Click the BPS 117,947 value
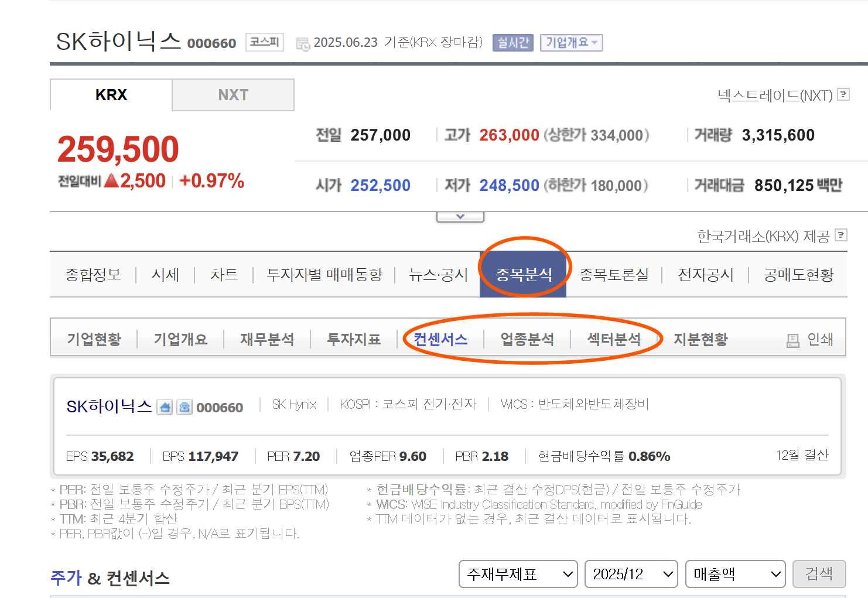Viewport: 868px width, 598px height. point(213,456)
